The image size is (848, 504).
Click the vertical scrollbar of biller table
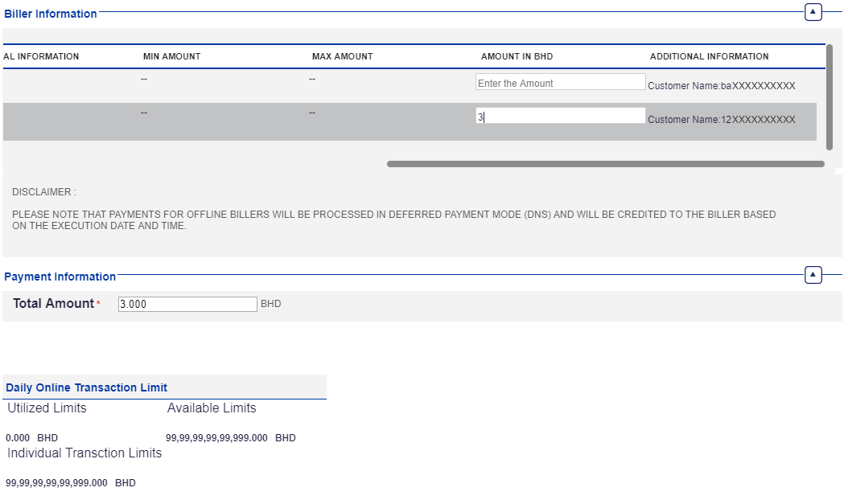click(x=829, y=96)
